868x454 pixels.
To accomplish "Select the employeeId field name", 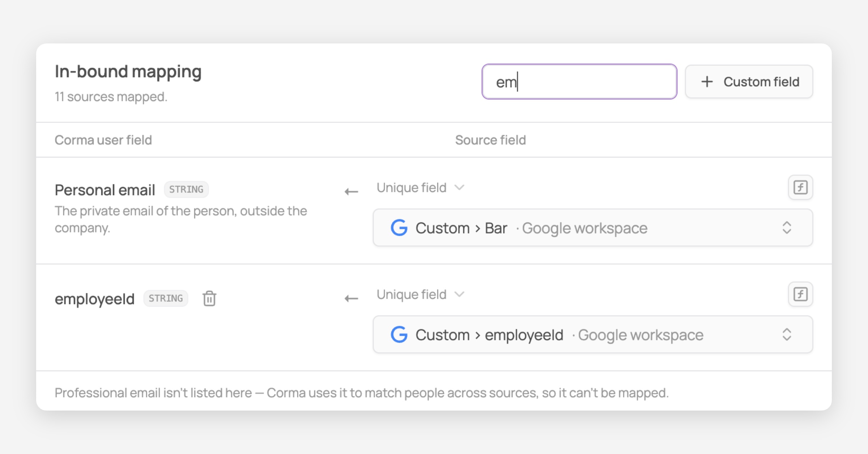I will [x=94, y=299].
